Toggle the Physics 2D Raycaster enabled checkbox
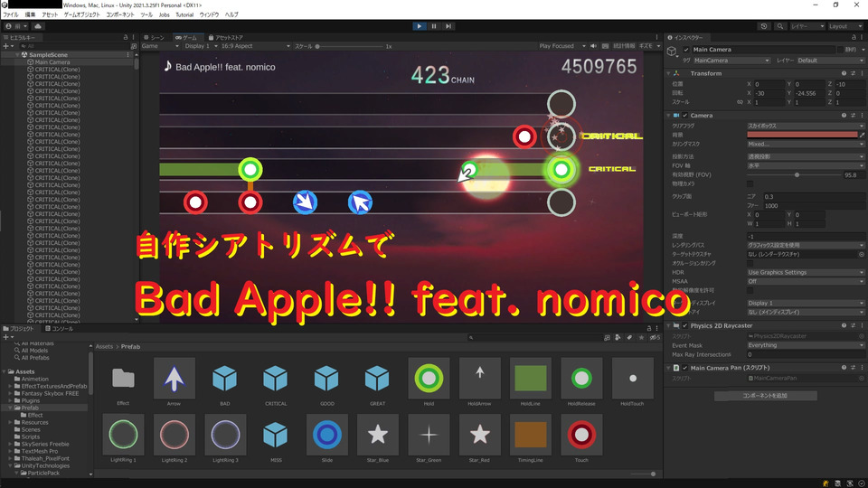Image resolution: width=868 pixels, height=488 pixels. click(684, 326)
